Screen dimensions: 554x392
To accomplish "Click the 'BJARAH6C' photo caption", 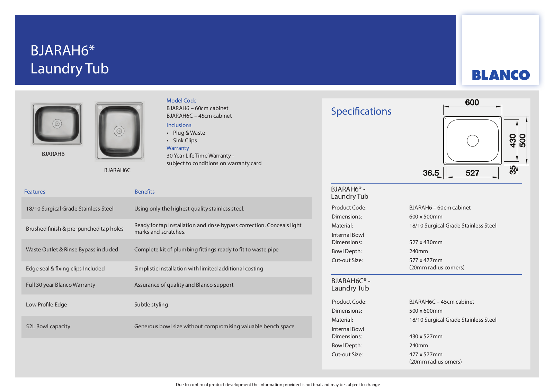I will point(117,170).
